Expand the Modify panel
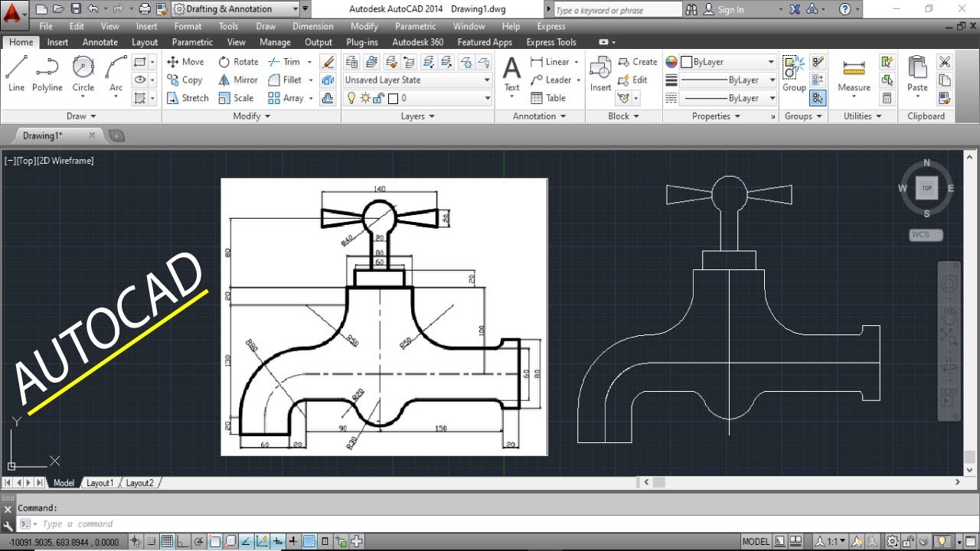The width and height of the screenshot is (980, 551). tap(252, 116)
